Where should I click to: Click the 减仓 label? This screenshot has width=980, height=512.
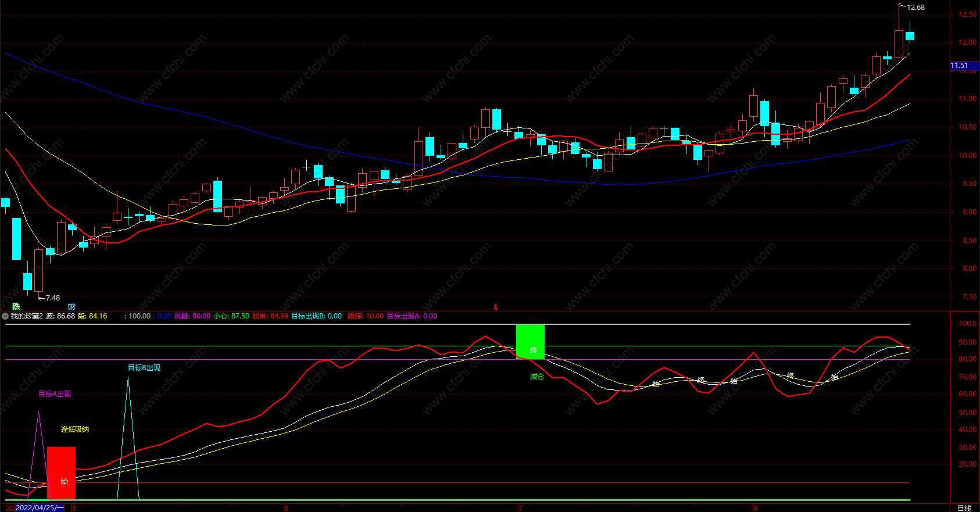point(537,377)
